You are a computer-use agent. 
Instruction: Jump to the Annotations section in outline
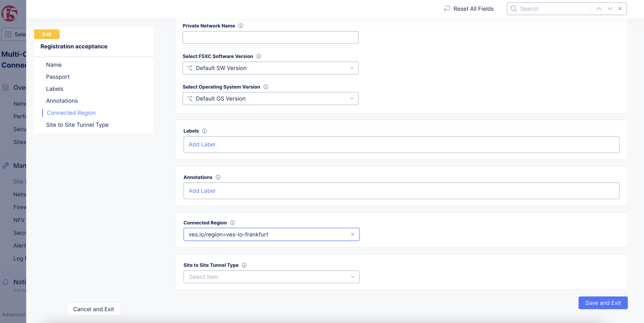62,101
